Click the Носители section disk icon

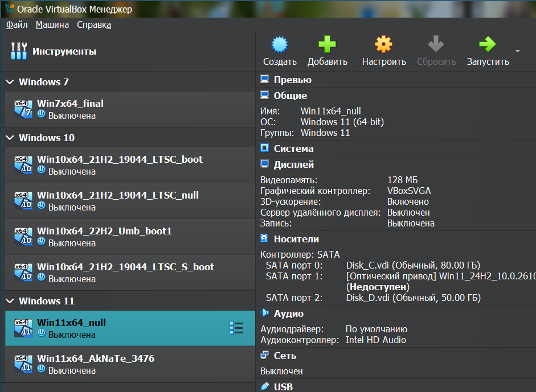point(264,238)
